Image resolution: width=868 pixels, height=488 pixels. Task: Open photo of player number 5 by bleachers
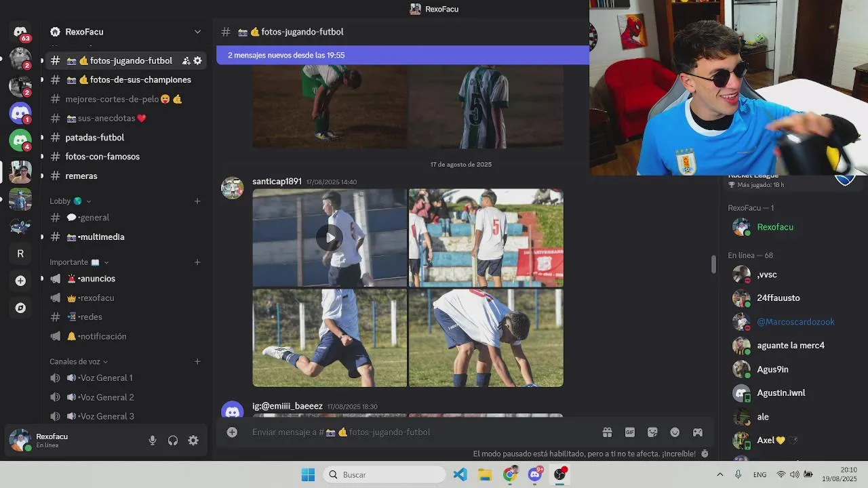tap(486, 238)
